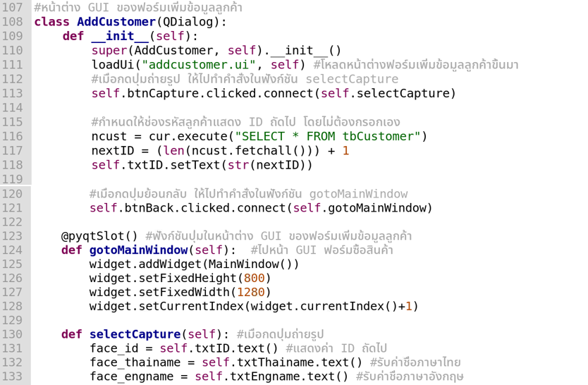Click face_id variable on line 131
Viewport: 588px width, 385px height.
coord(114,348)
